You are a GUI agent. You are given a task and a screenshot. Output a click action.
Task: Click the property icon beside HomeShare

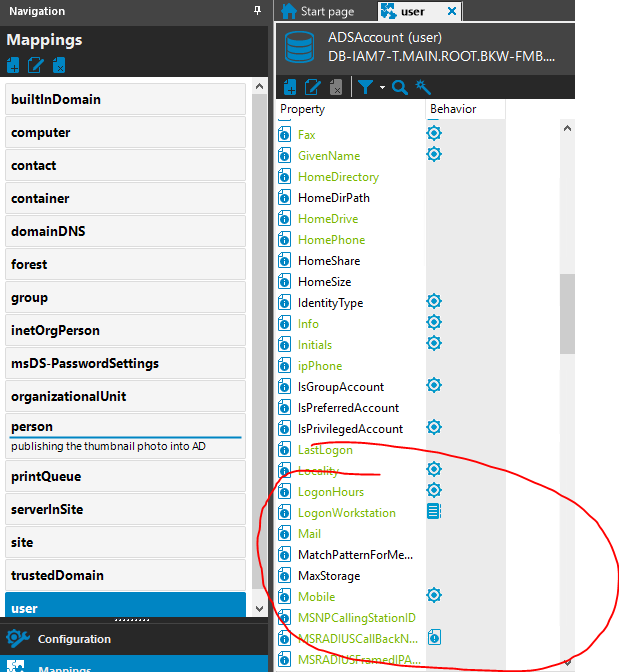pyautogui.click(x=284, y=261)
